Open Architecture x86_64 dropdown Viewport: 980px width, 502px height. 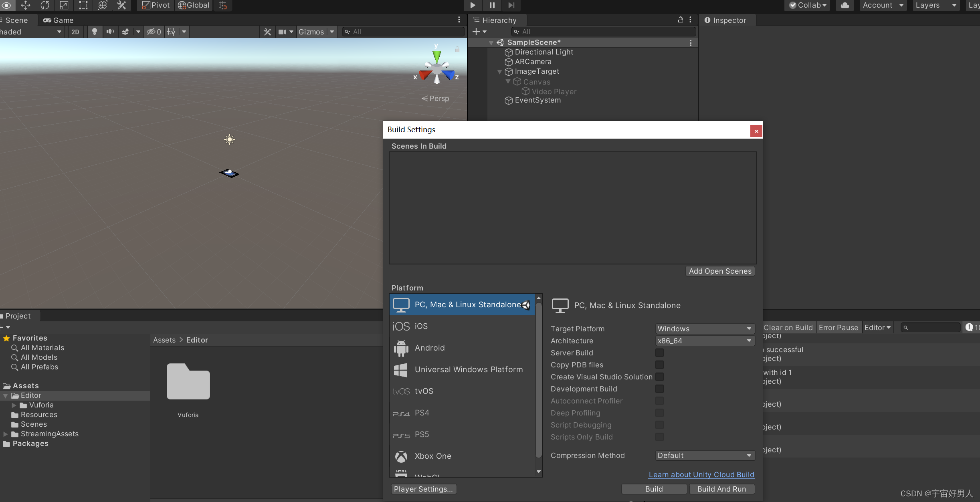(x=705, y=341)
